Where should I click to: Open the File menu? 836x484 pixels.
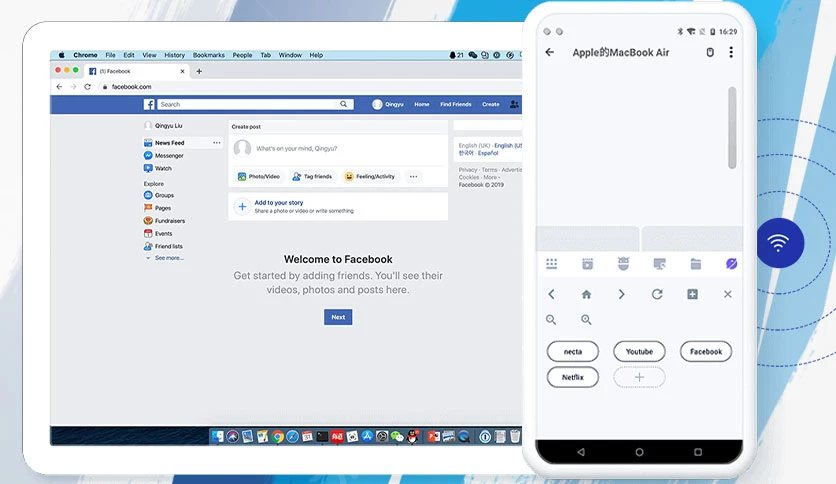[110, 55]
